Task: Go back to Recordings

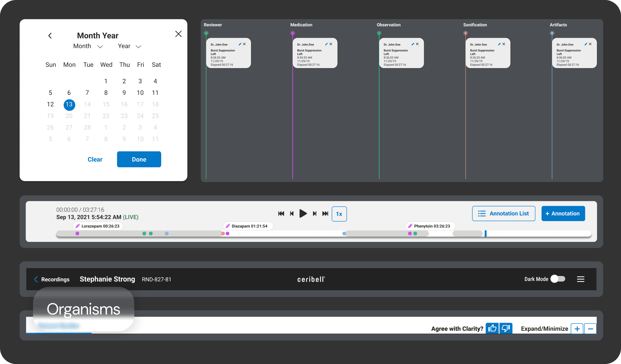Action: (52, 279)
